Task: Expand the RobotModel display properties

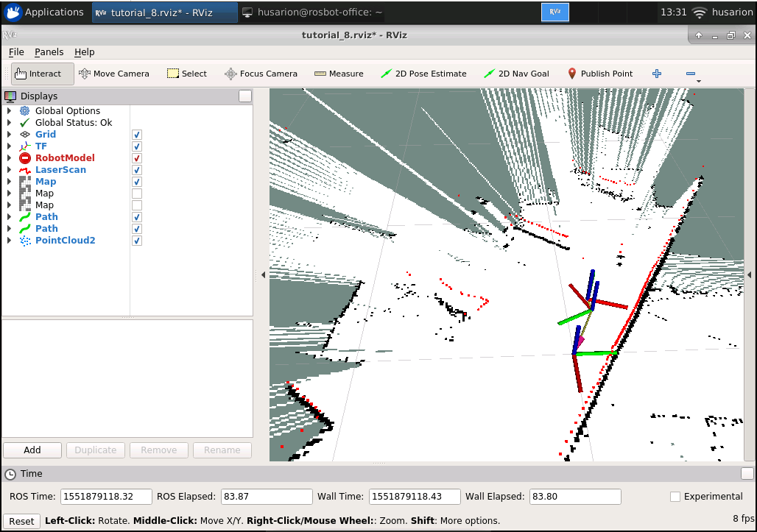Action: pyautogui.click(x=9, y=158)
